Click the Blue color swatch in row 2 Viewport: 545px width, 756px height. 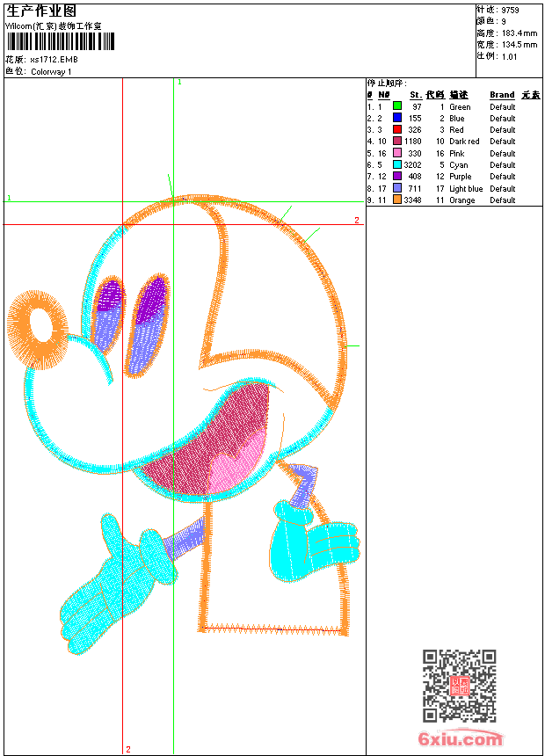tap(397, 118)
